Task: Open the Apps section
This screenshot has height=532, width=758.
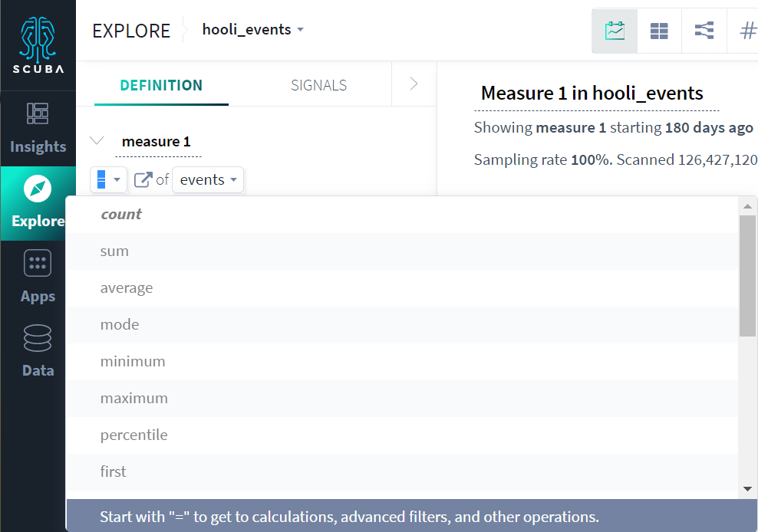Action: [38, 277]
